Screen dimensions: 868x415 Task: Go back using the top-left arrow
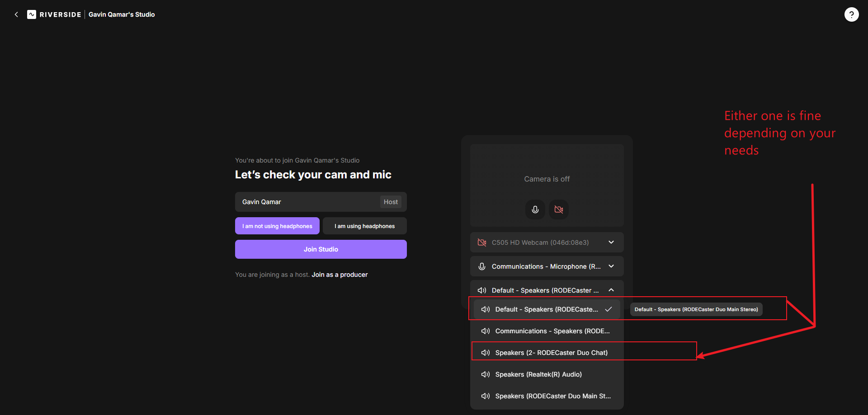(16, 14)
